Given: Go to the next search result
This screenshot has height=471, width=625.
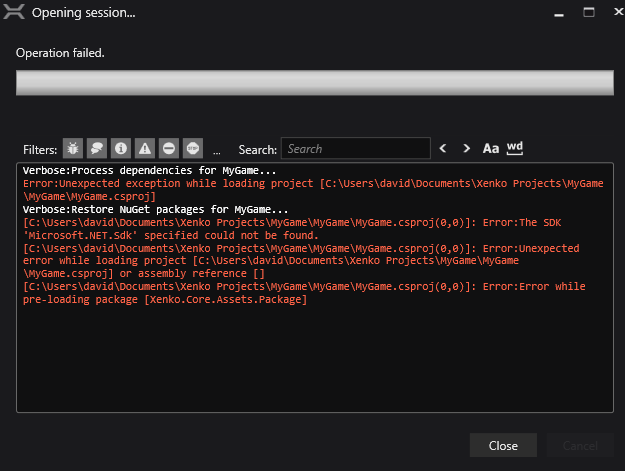Looking at the screenshot, I should click(x=466, y=149).
